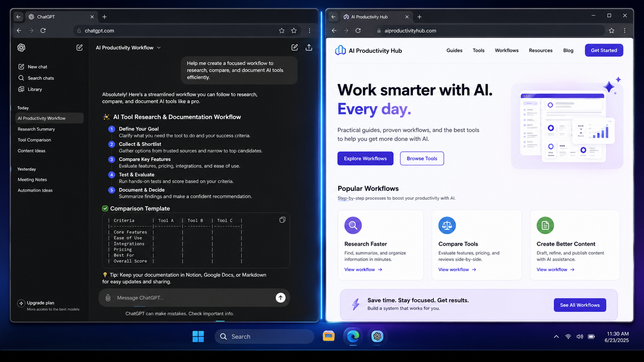This screenshot has height=362, width=644.
Task: Click the New chat pencil icon
Action: [x=21, y=67]
